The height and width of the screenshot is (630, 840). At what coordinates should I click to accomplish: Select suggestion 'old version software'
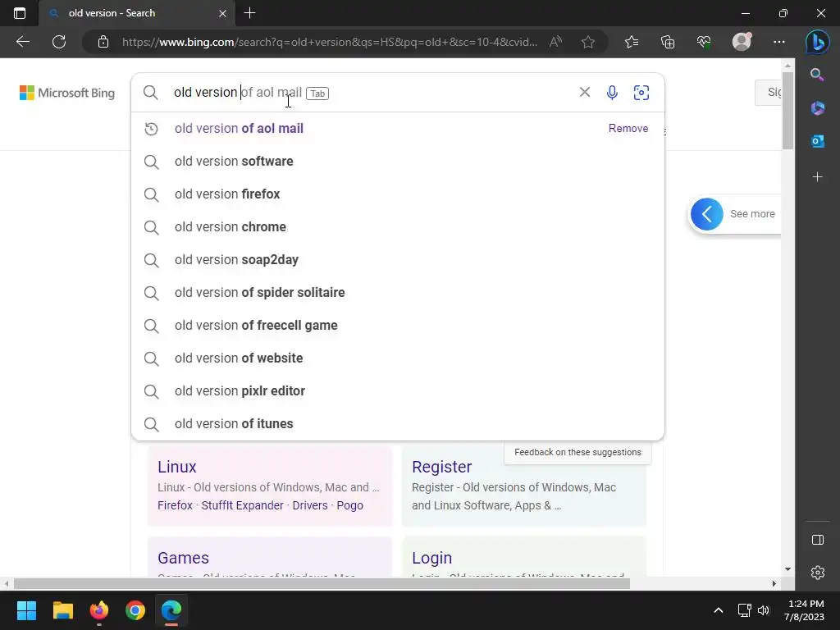(398, 162)
